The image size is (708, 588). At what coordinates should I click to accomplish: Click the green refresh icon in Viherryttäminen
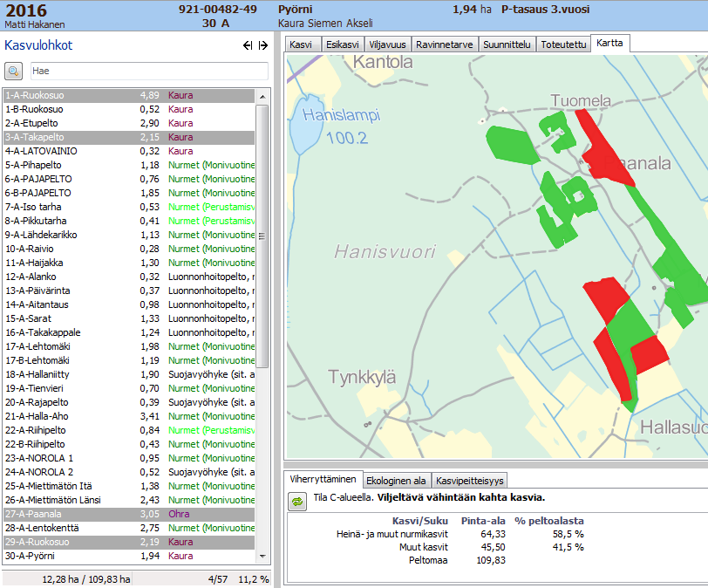(297, 502)
